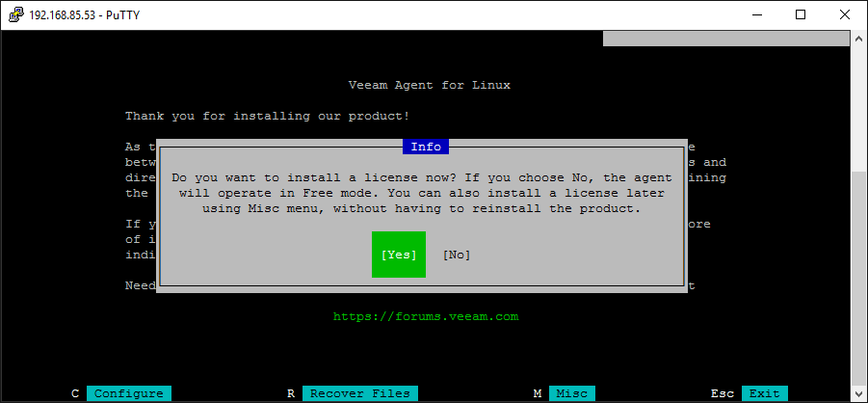Image resolution: width=868 pixels, height=403 pixels.
Task: Click the '192.168.85.53 - PuTTY' window title
Action: coord(84,15)
